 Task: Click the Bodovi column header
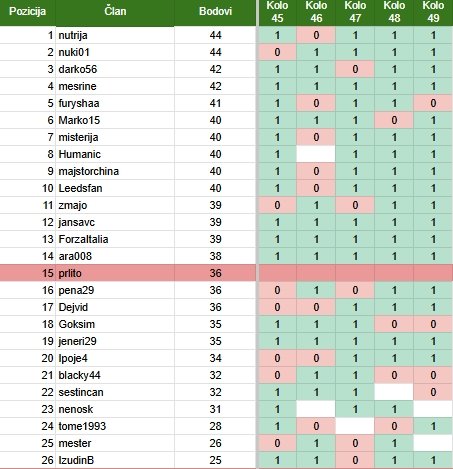(215, 12)
